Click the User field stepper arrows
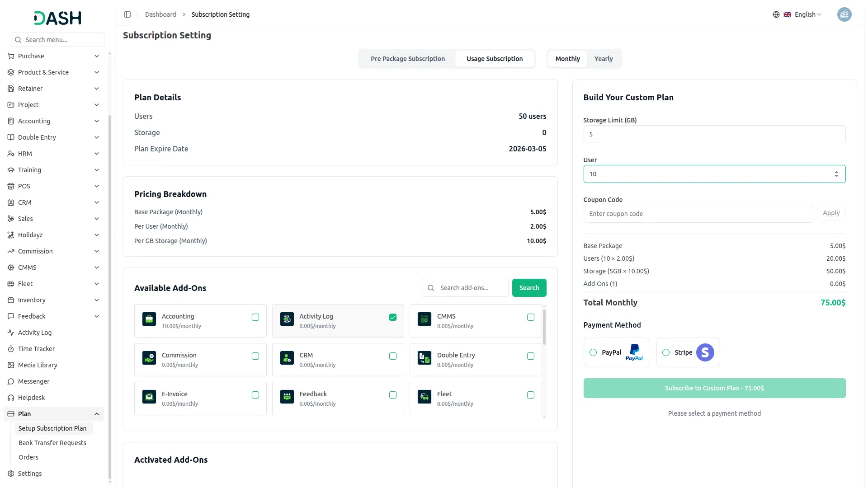This screenshot has height=488, width=868. [836, 174]
